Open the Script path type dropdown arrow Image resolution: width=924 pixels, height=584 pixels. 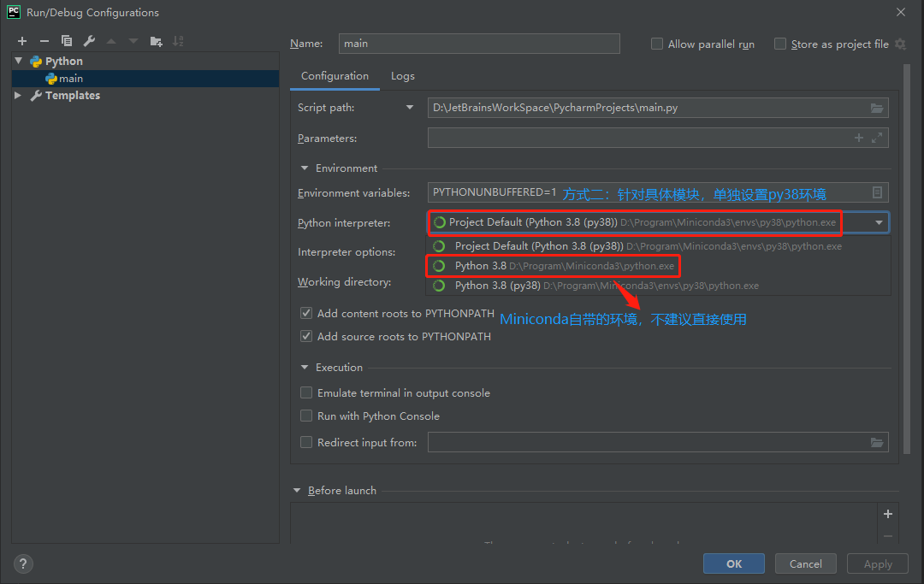pyautogui.click(x=410, y=108)
